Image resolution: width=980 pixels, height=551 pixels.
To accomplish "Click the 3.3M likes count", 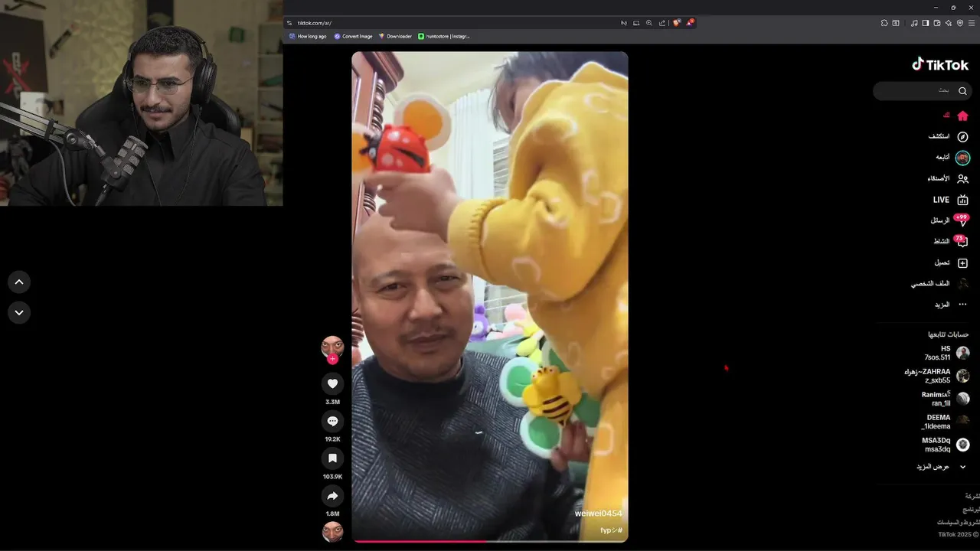I will point(332,402).
